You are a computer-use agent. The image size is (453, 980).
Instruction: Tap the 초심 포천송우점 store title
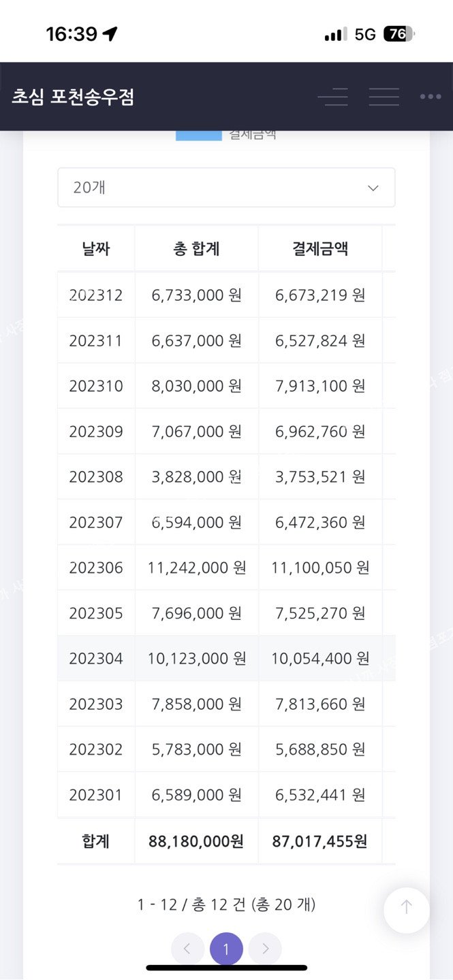(x=73, y=97)
